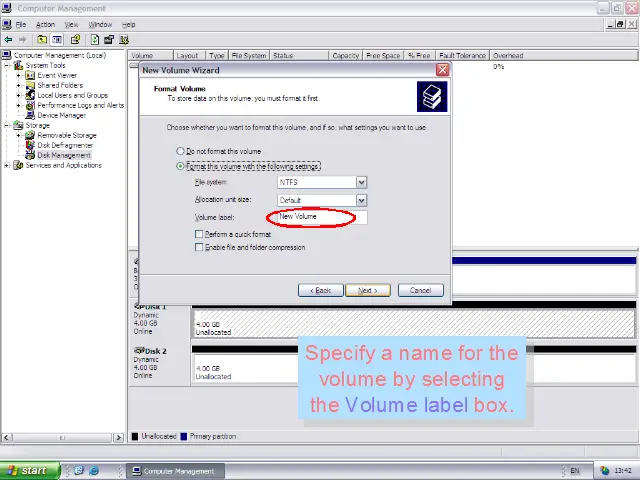Open the File menu
This screenshot has height=480, width=640.
pyautogui.click(x=21, y=24)
